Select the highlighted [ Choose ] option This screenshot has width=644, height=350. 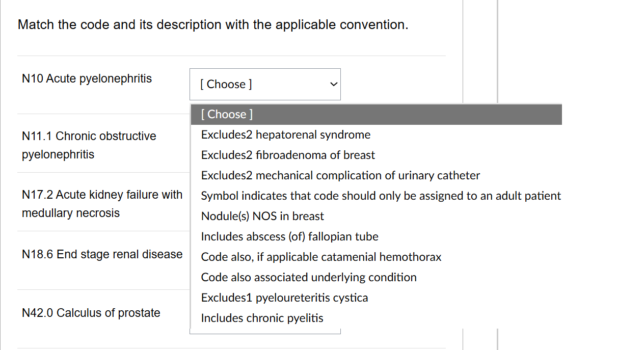click(227, 114)
